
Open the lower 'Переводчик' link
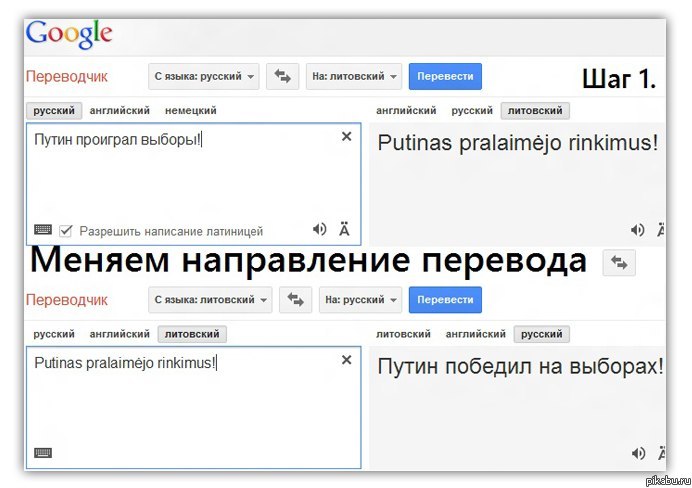pyautogui.click(x=67, y=300)
